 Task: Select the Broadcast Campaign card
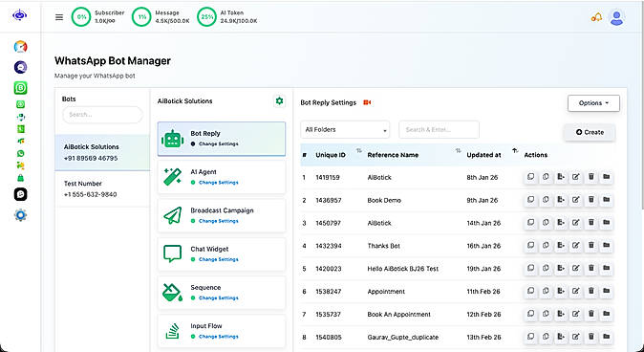(x=222, y=215)
